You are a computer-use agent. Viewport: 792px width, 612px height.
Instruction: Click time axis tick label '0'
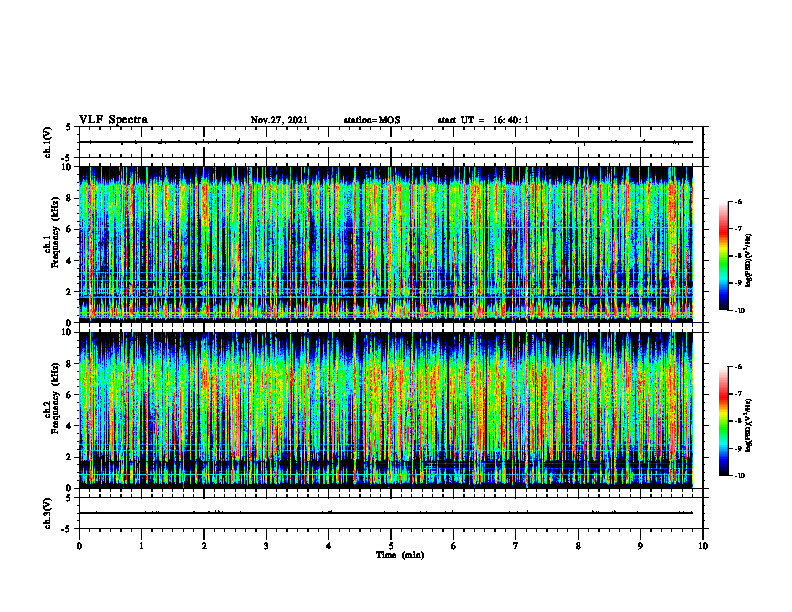[x=79, y=546]
